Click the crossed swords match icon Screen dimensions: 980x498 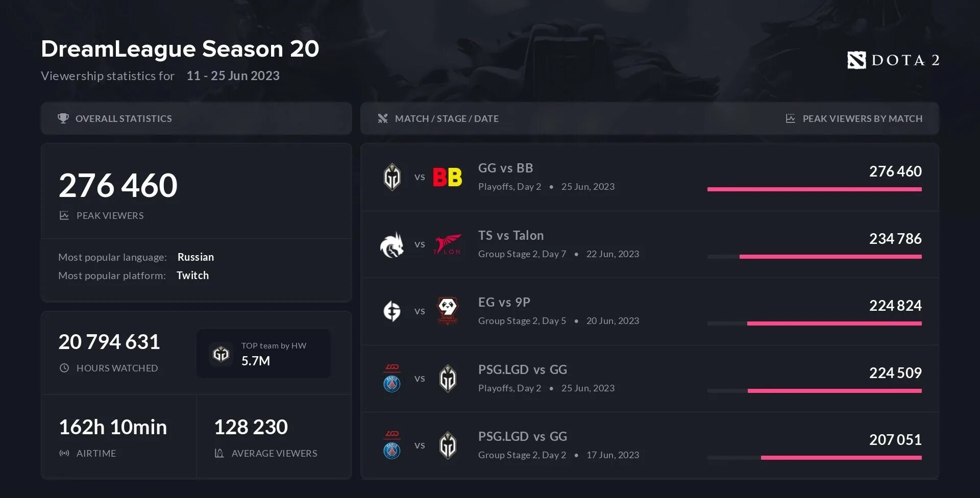[383, 118]
